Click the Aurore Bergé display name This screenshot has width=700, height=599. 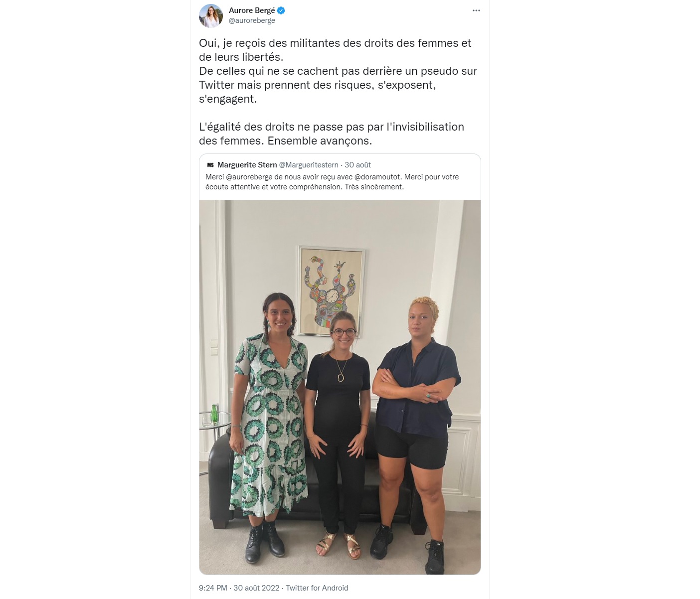coord(252,10)
